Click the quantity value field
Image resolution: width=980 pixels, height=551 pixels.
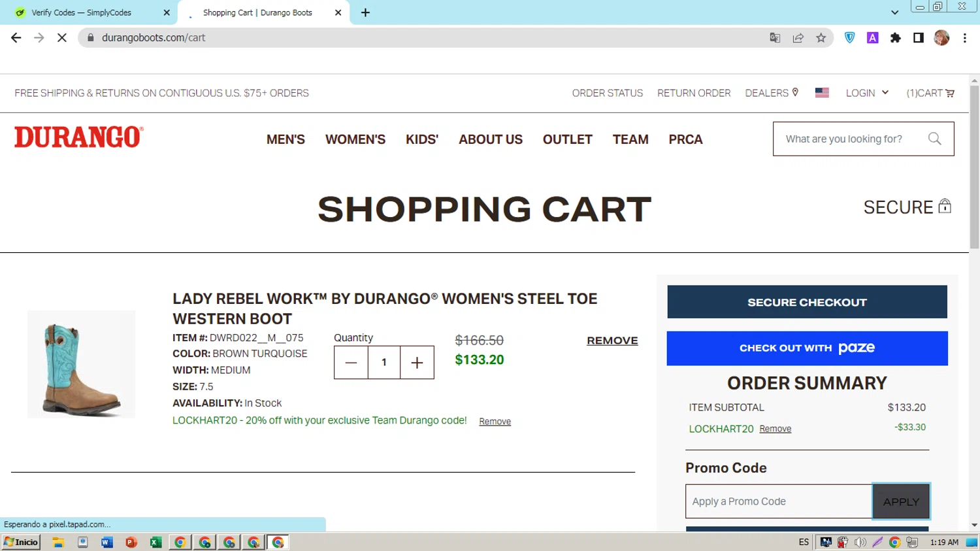(384, 363)
